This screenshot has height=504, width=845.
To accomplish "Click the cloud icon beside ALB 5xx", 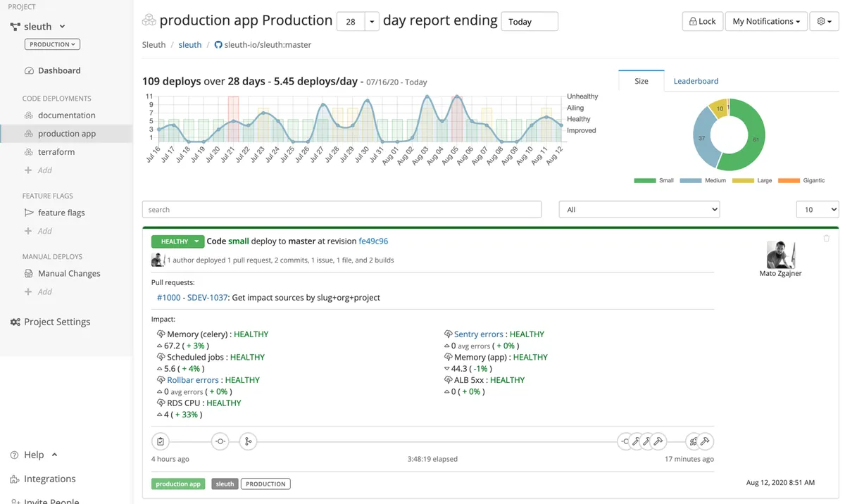I will 448,380.
